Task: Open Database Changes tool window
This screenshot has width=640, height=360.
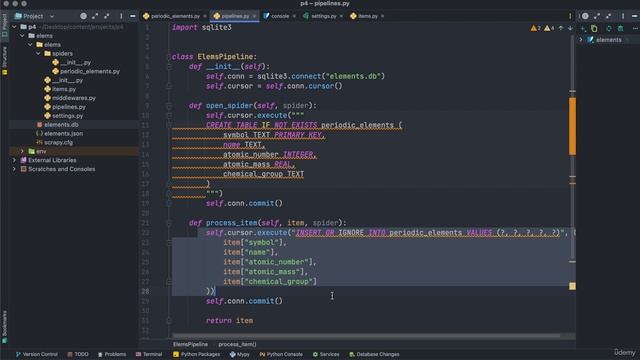Action: click(374, 354)
